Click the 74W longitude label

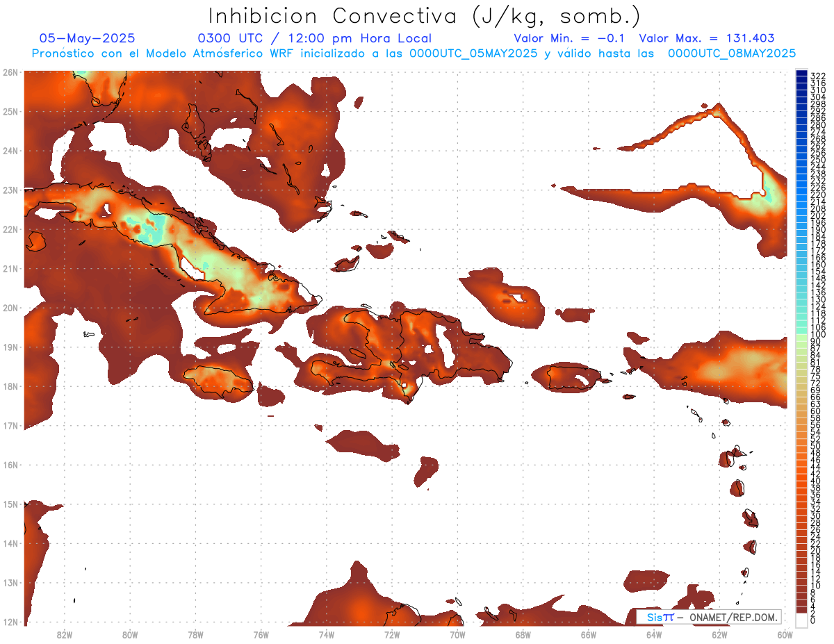coord(327,634)
